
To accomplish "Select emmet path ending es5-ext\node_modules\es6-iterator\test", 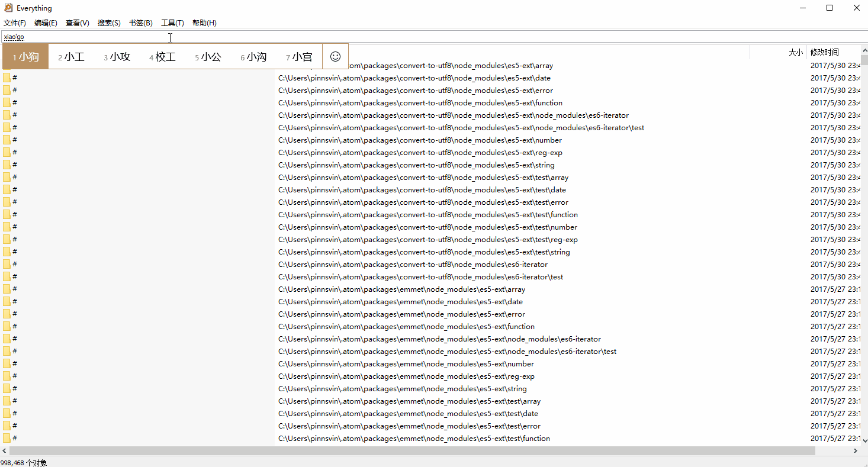I will coord(447,352).
